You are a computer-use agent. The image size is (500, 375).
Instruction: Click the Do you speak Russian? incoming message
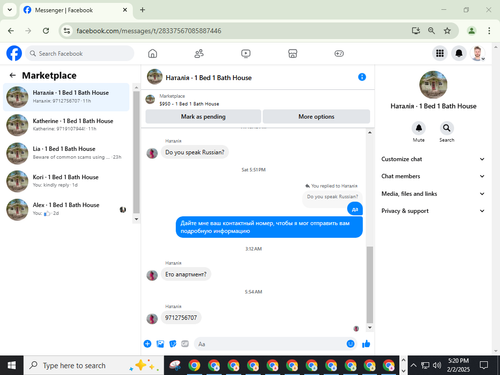coord(195,152)
